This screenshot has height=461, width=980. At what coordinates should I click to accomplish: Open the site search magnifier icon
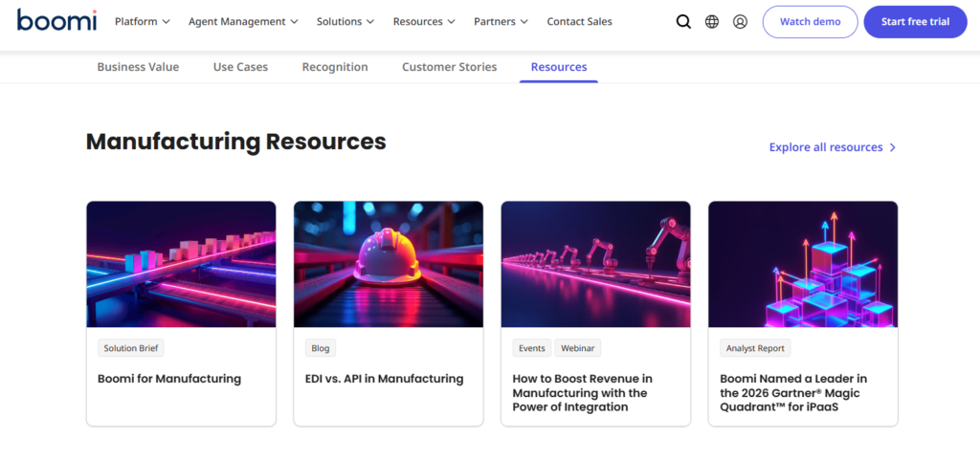[683, 22]
